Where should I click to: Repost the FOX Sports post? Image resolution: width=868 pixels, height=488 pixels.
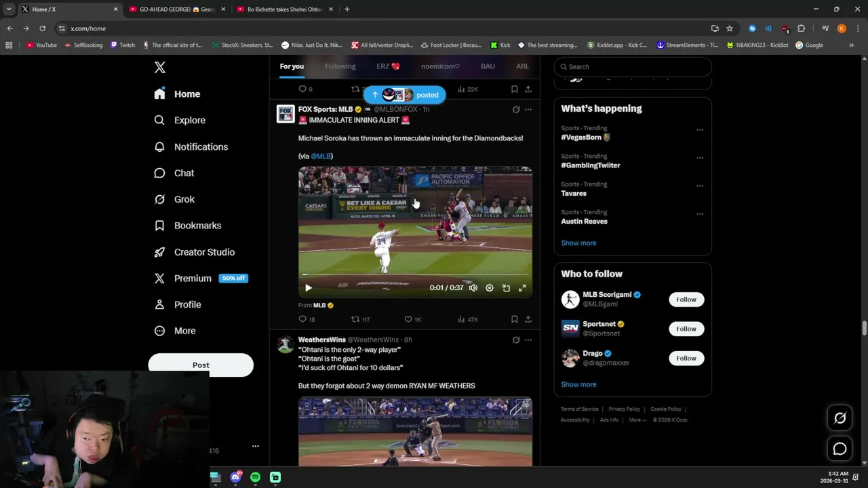360,319
